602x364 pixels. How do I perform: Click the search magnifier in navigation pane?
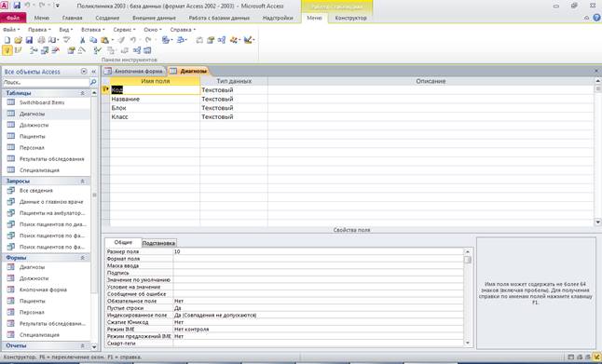tap(93, 82)
